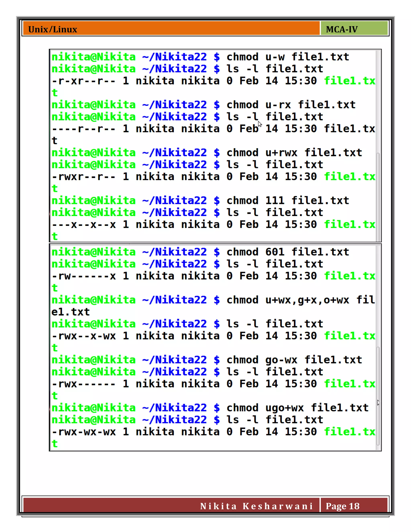Select the "chmod 111 file1.txt" command

(x=288, y=201)
